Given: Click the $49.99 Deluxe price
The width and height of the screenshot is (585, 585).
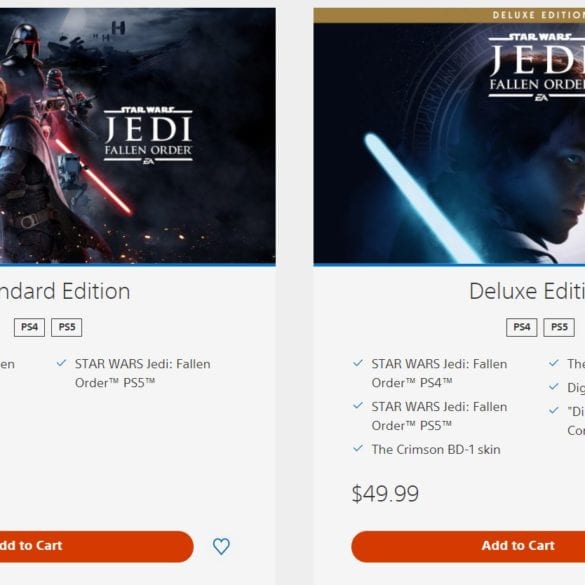Looking at the screenshot, I should pos(385,494).
